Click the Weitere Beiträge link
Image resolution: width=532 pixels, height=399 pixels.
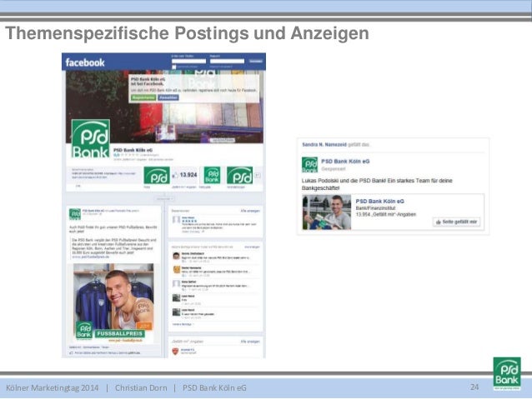pyautogui.click(x=183, y=324)
